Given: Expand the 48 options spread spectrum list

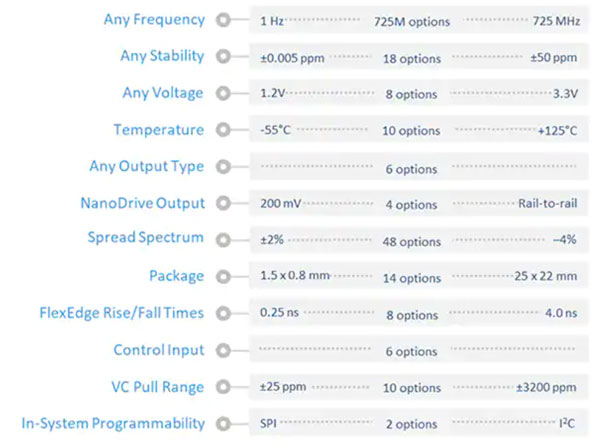Looking at the screenshot, I should tap(412, 240).
